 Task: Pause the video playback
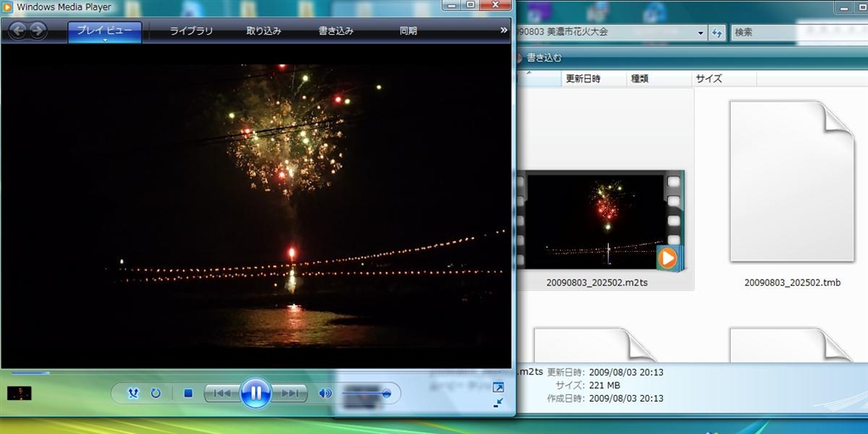(256, 393)
